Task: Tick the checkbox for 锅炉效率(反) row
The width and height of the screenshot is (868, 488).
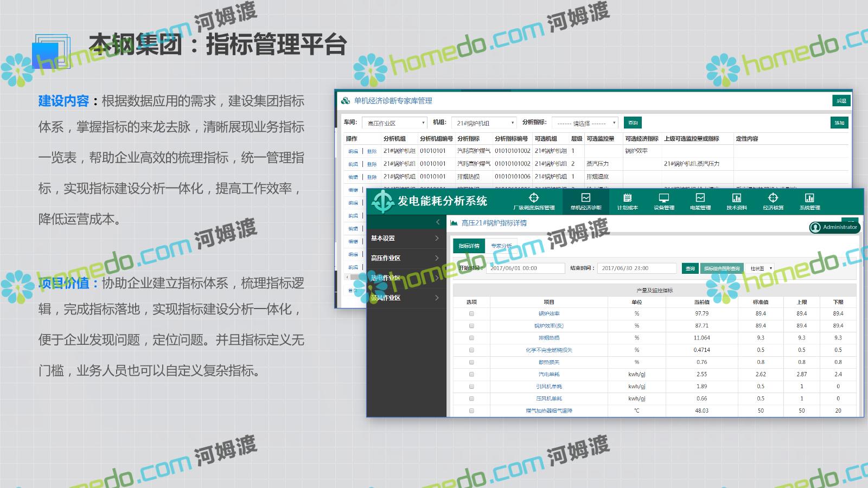Action: (x=471, y=326)
